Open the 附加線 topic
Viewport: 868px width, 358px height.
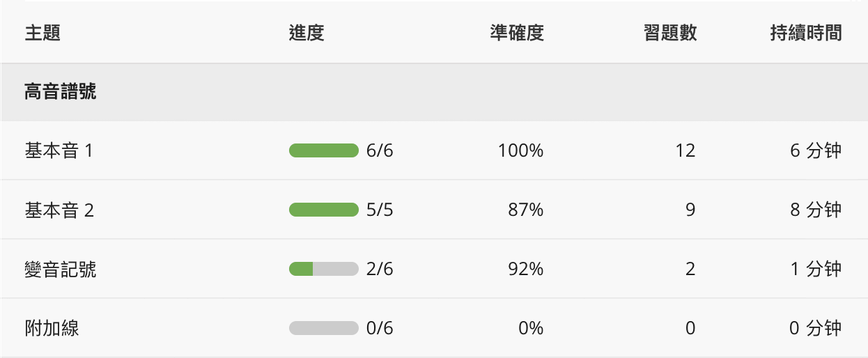pyautogui.click(x=52, y=328)
